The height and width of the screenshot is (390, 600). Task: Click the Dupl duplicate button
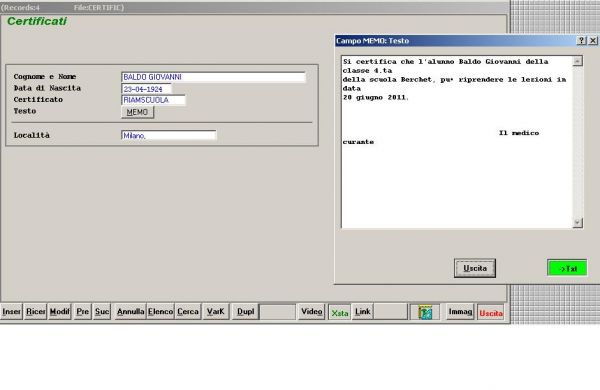245,312
